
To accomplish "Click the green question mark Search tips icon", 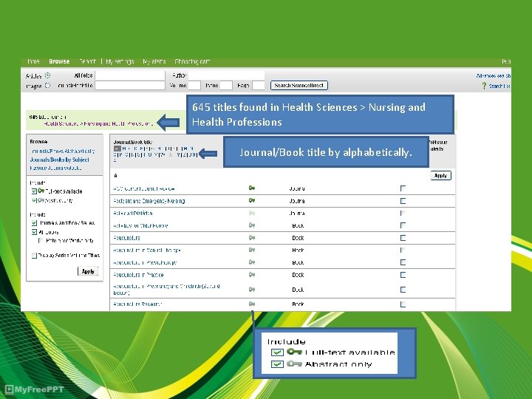I will [484, 86].
